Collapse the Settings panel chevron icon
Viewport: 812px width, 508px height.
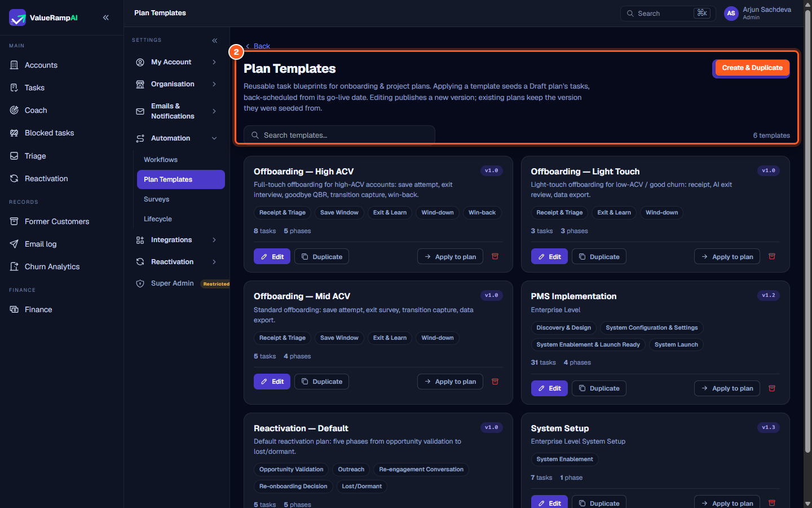point(215,41)
